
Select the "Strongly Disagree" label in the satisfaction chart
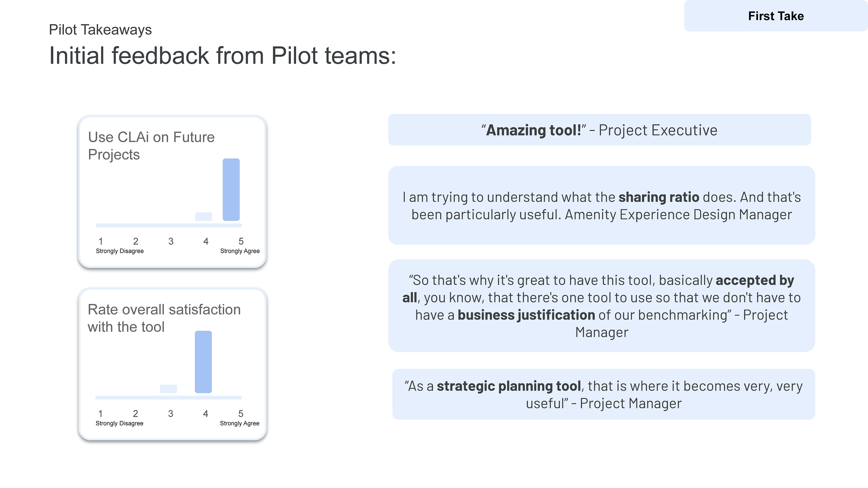click(x=119, y=423)
